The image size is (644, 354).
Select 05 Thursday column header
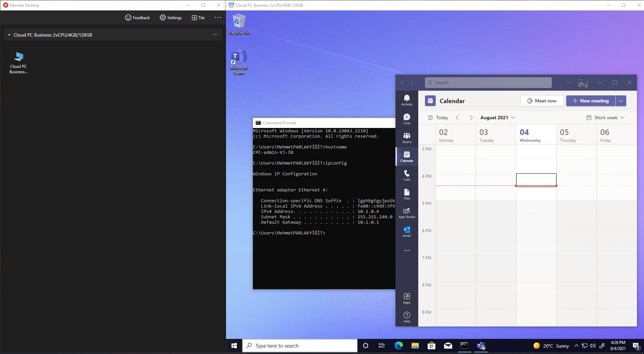pos(576,135)
